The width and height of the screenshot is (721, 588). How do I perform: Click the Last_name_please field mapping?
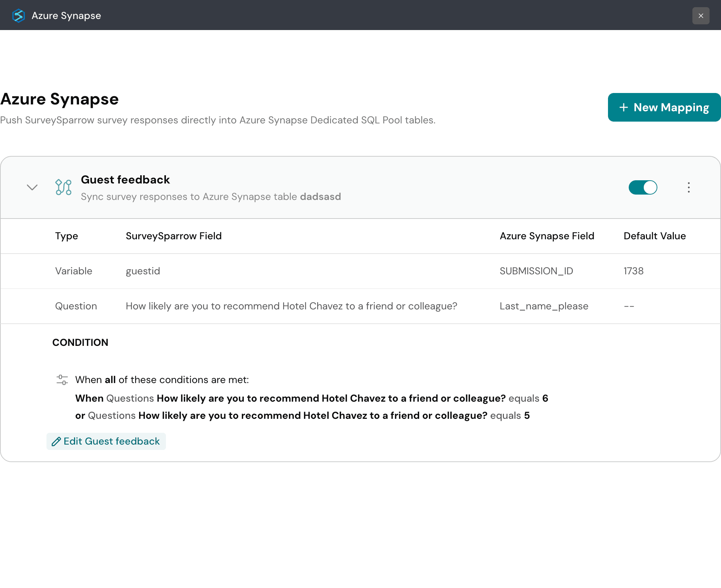pos(544,306)
